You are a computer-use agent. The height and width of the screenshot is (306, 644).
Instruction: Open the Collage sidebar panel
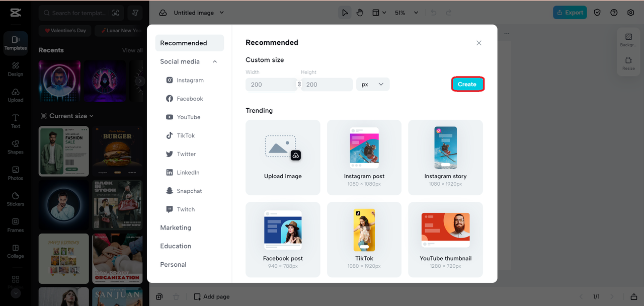(x=16, y=251)
